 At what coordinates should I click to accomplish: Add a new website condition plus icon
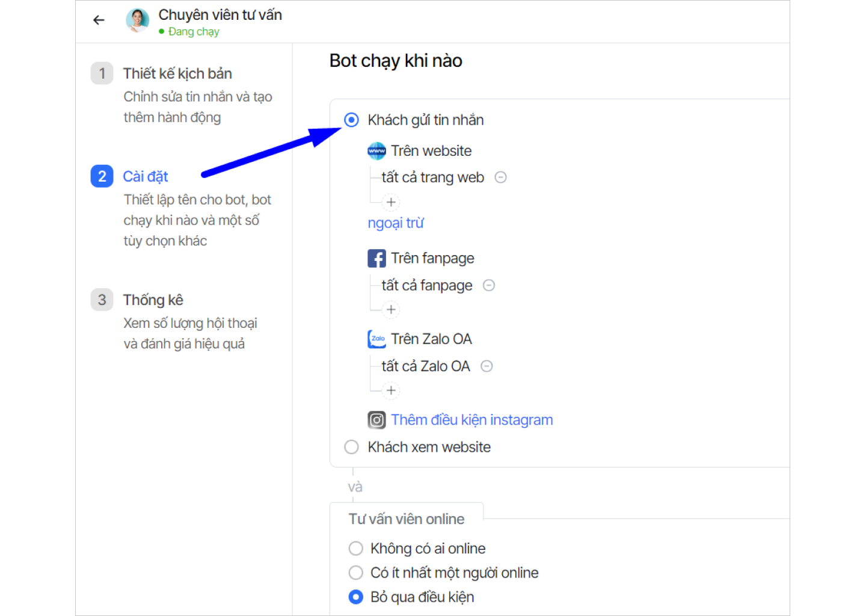pyautogui.click(x=391, y=202)
